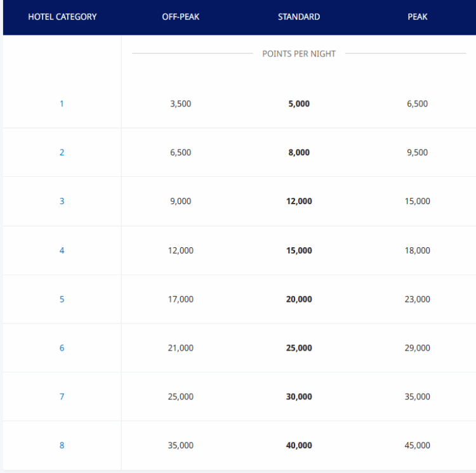This screenshot has width=476, height=473.
Task: Select category 3 standard value 12,000
Action: [299, 201]
